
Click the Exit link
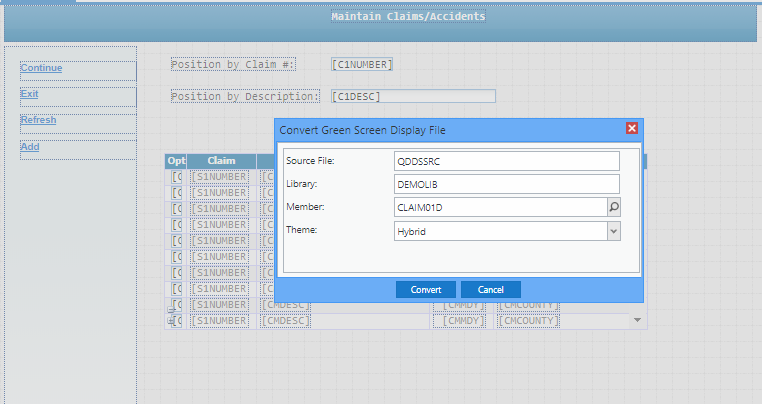click(29, 94)
